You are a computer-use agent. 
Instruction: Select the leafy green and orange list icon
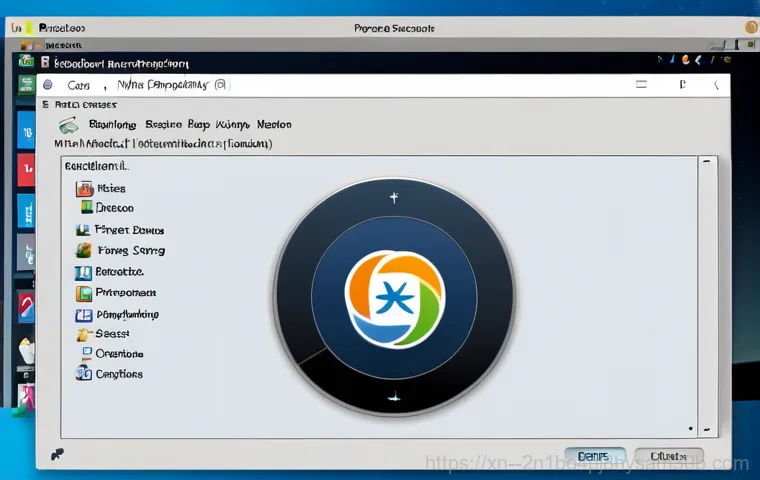[83, 250]
